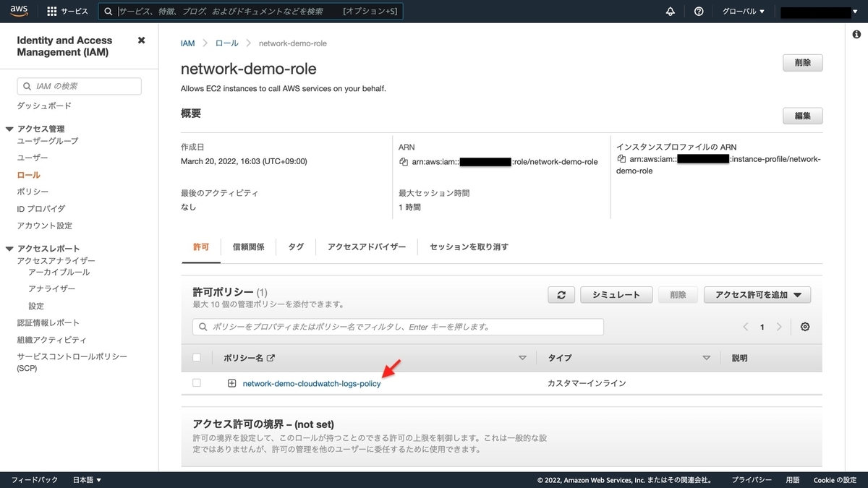The width and height of the screenshot is (868, 488).
Task: Sort by the タイプ column arrow
Action: (707, 358)
